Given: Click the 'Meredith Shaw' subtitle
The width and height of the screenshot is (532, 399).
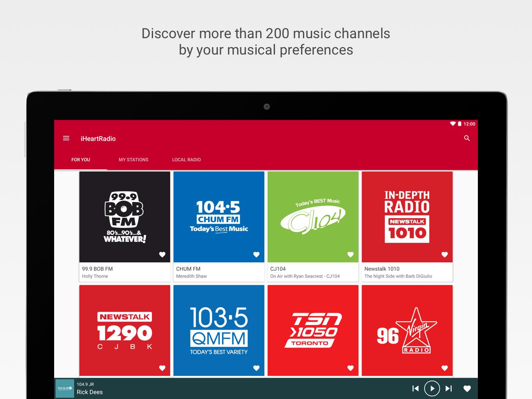Looking at the screenshot, I should (192, 276).
